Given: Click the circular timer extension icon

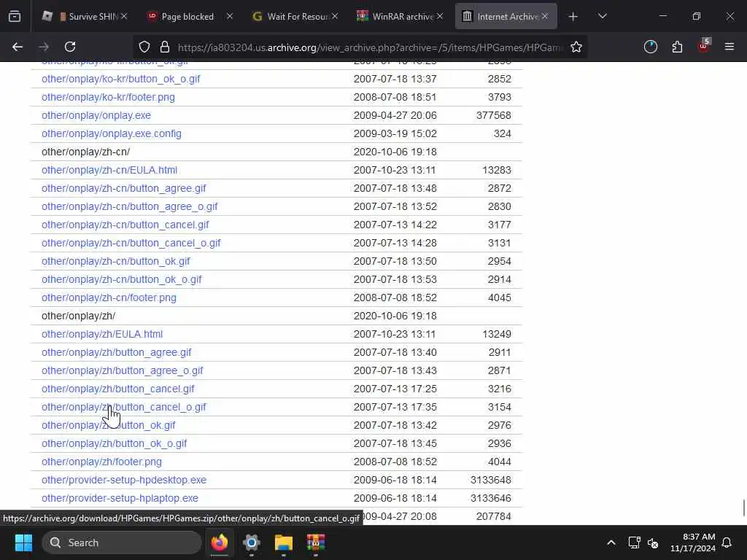Looking at the screenshot, I should tap(650, 47).
